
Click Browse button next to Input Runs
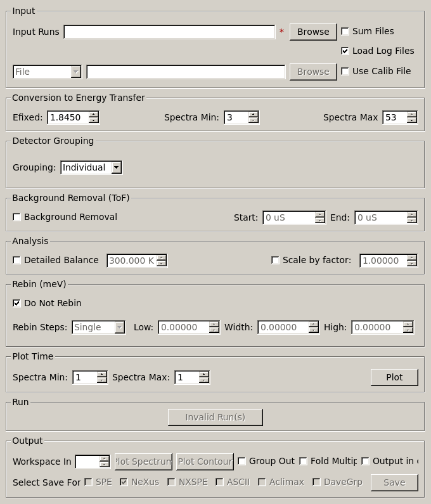pos(313,32)
